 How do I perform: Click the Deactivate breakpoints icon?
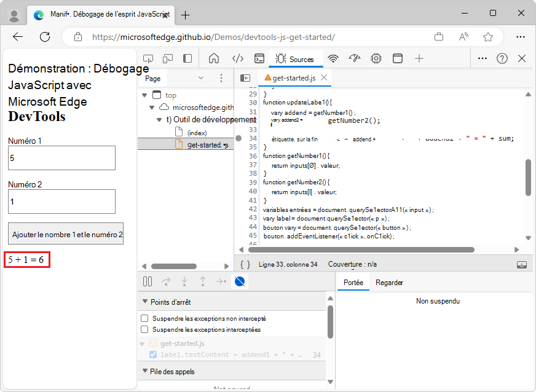pos(240,281)
